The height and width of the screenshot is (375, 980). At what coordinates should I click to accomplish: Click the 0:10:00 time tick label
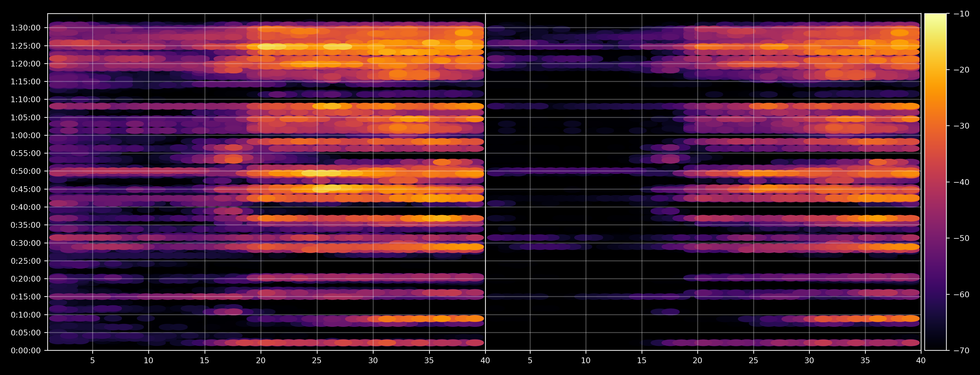coord(26,315)
